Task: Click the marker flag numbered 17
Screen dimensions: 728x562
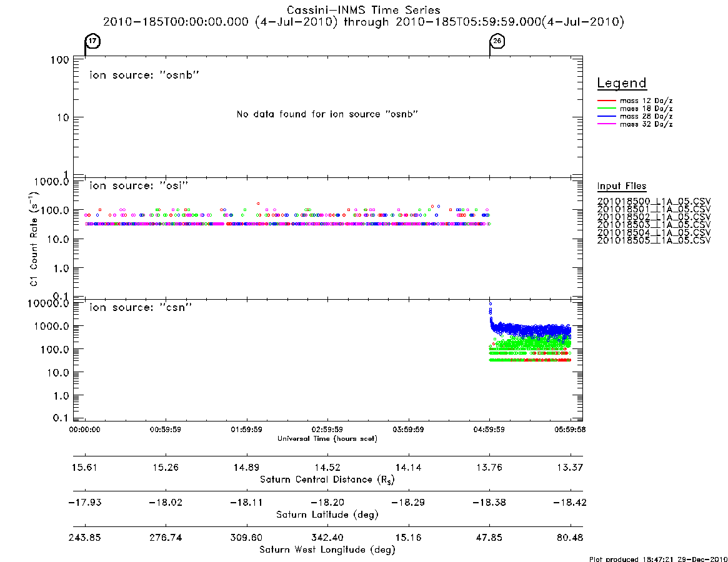Action: click(x=93, y=41)
